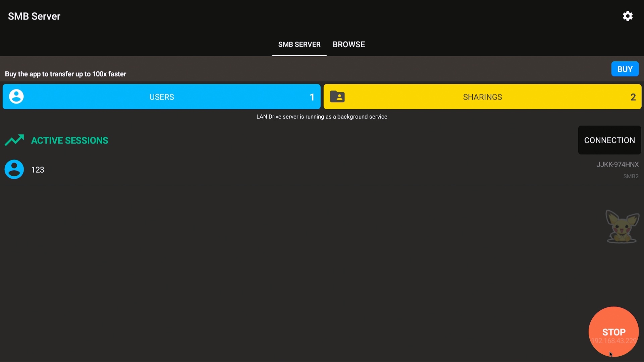The height and width of the screenshot is (362, 644).
Task: Click the 'Buy the app to transfer' message
Action: [65, 74]
